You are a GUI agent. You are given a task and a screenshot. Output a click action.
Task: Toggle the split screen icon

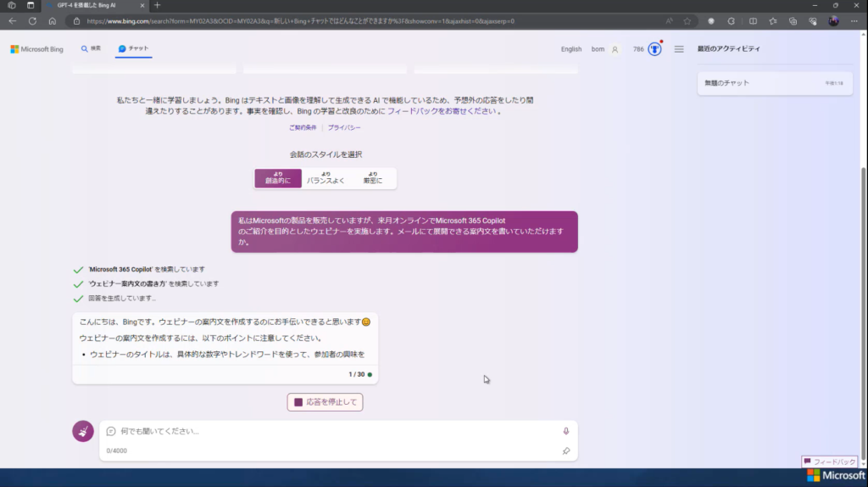[x=753, y=21]
